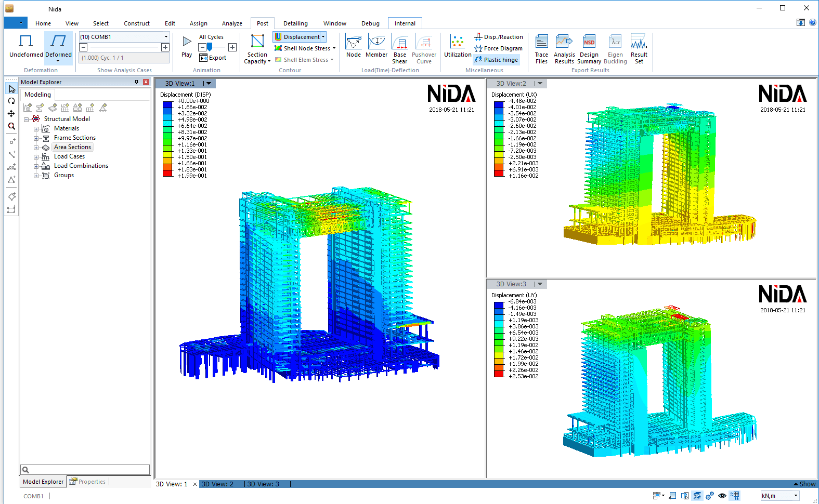Open Member load-deflection curve
The image size is (819, 504).
376,46
